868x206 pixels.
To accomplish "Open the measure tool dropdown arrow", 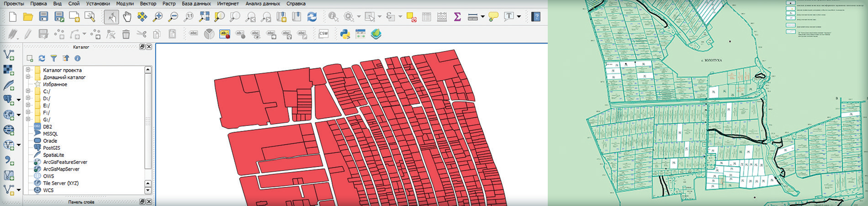I will (482, 17).
